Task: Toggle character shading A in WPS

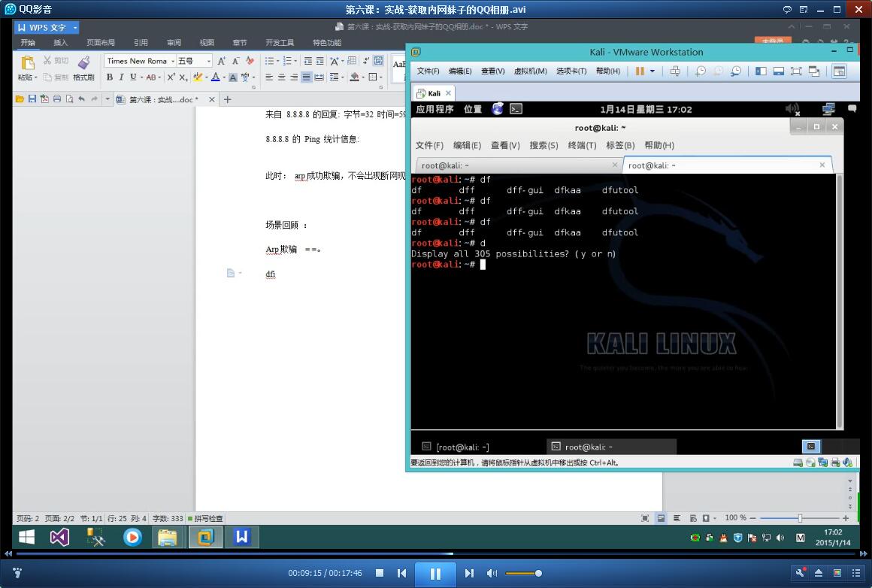Action: (x=233, y=77)
